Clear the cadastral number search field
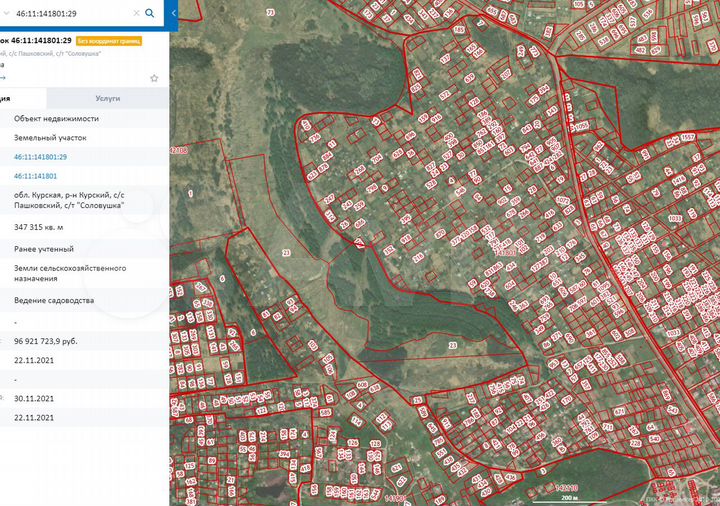720x506 pixels. (136, 13)
